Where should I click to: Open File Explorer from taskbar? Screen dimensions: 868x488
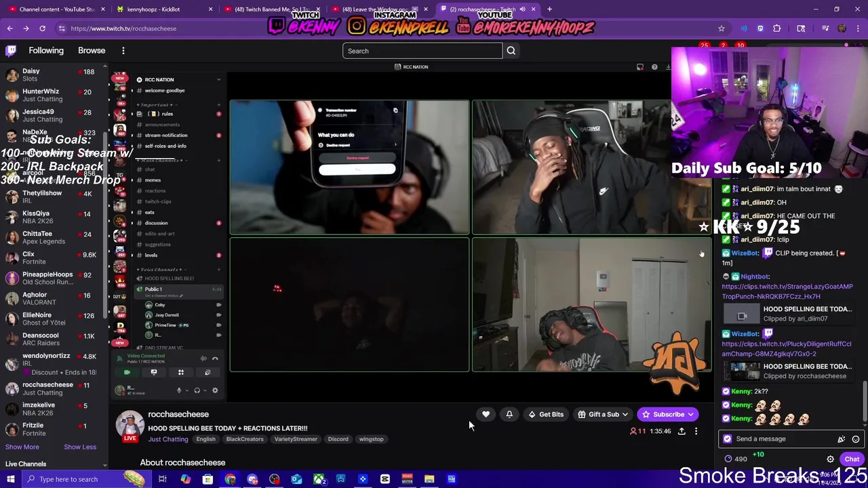point(429,479)
